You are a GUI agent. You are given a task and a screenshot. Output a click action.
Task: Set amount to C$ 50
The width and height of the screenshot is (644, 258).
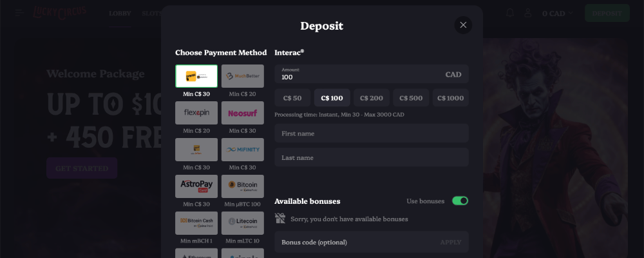(292, 98)
